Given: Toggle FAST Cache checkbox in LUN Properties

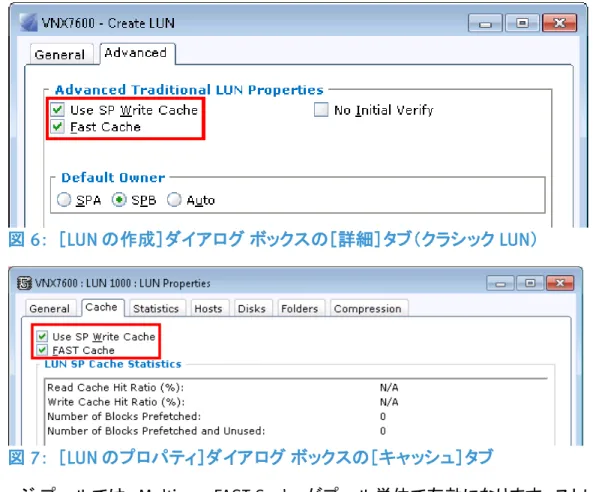Looking at the screenshot, I should coord(42,350).
